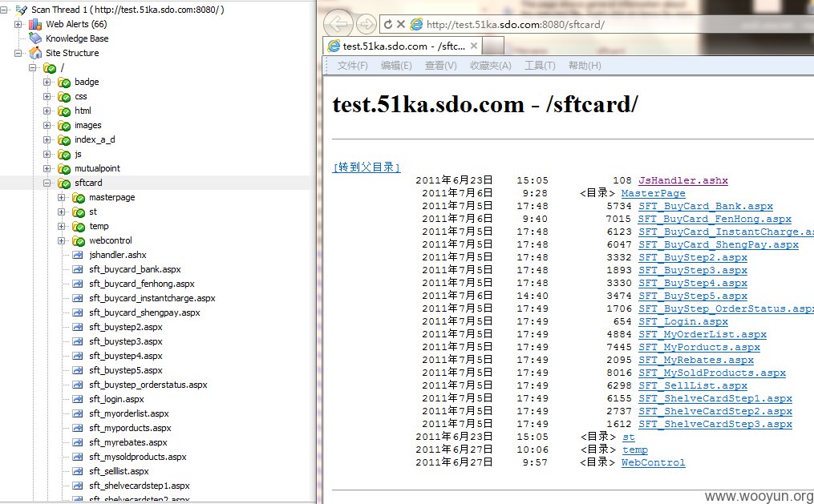Collapse the Site Structure node
This screenshot has width=814, height=504.
point(18,53)
